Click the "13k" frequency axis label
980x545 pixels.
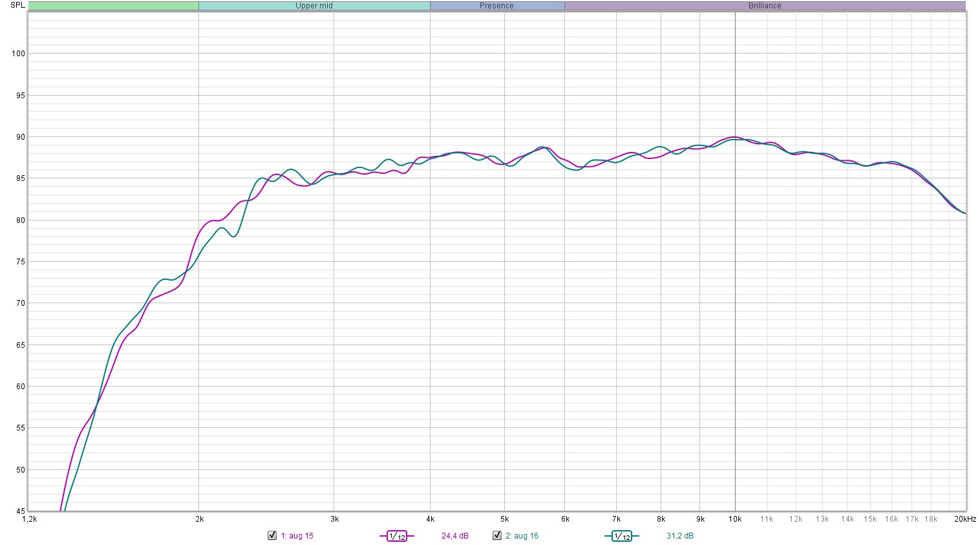pyautogui.click(x=822, y=519)
